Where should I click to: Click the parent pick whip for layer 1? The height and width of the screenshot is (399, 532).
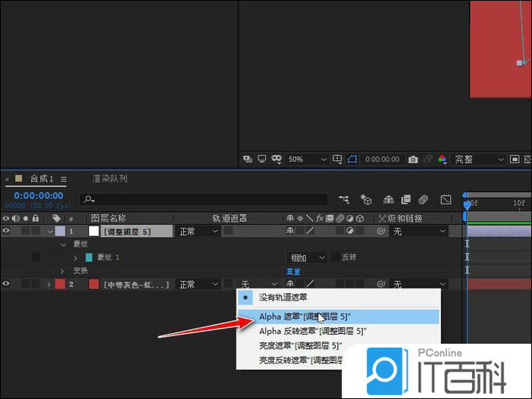(381, 231)
